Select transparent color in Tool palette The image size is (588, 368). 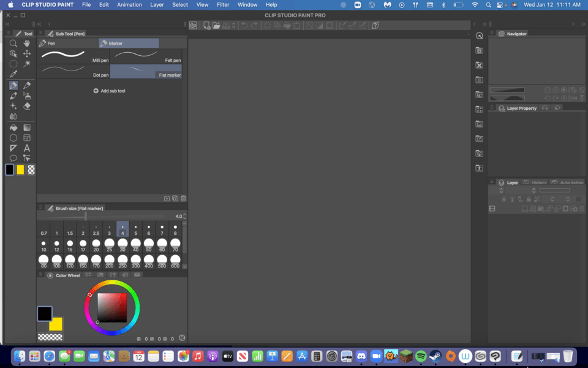pyautogui.click(x=31, y=170)
